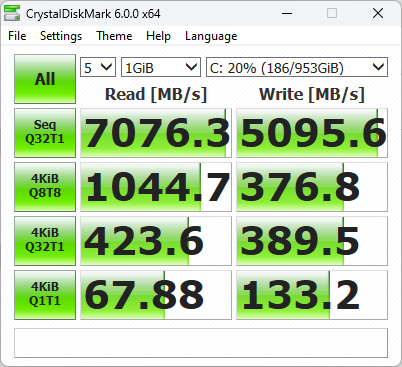402x367 pixels.
Task: Click the 4KiB Q8T8 read value 1044.7
Action: (156, 187)
